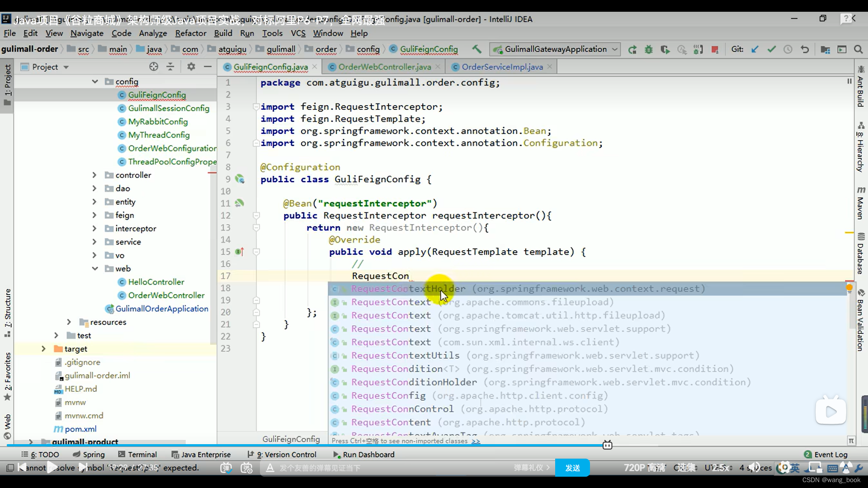Toggle the danmaku settings icon
868x488 pixels.
pyautogui.click(x=247, y=468)
